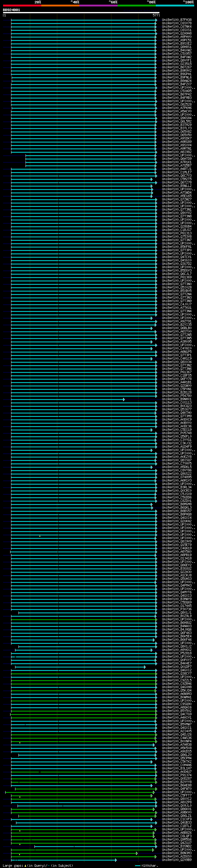The width and height of the screenshot is (197, 868).
Task: Select hit UniRef100_C5DI19
Action: pyautogui.click(x=177, y=430)
